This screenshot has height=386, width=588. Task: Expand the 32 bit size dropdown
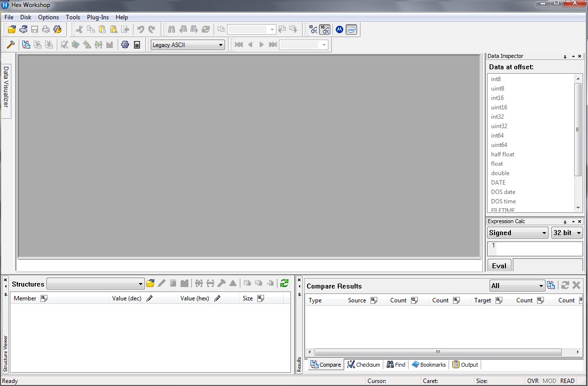tap(567, 233)
